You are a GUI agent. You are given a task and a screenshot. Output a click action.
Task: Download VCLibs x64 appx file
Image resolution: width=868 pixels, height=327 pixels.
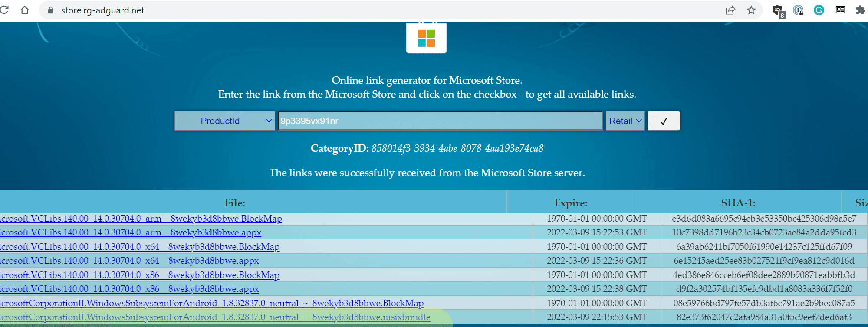tap(129, 261)
